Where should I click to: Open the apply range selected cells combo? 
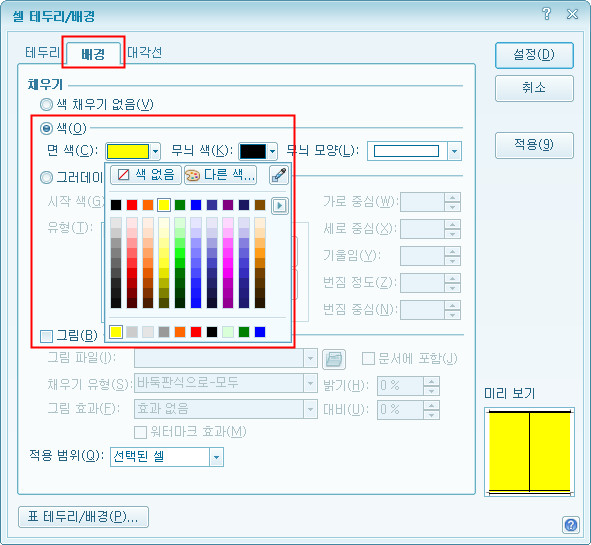[167, 457]
